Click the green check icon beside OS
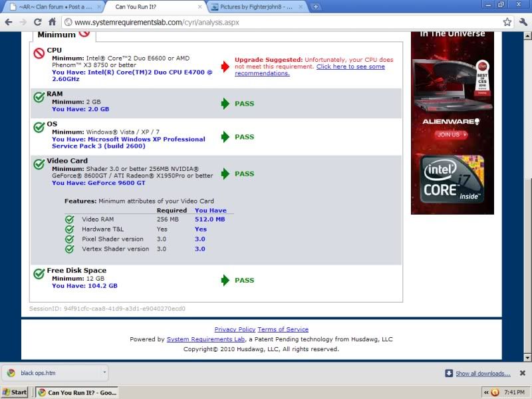 (39, 127)
